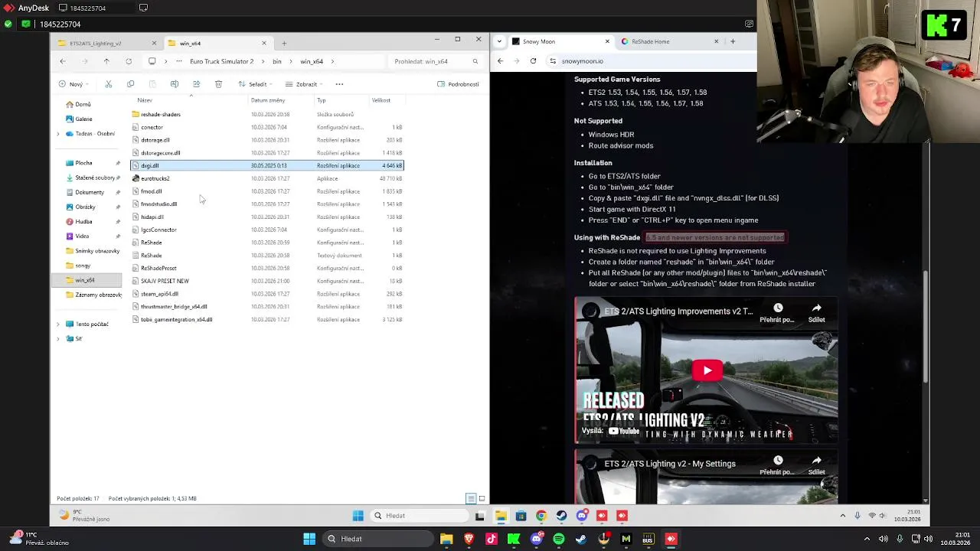
Task: Open remote Windows Start button
Action: [358, 516]
